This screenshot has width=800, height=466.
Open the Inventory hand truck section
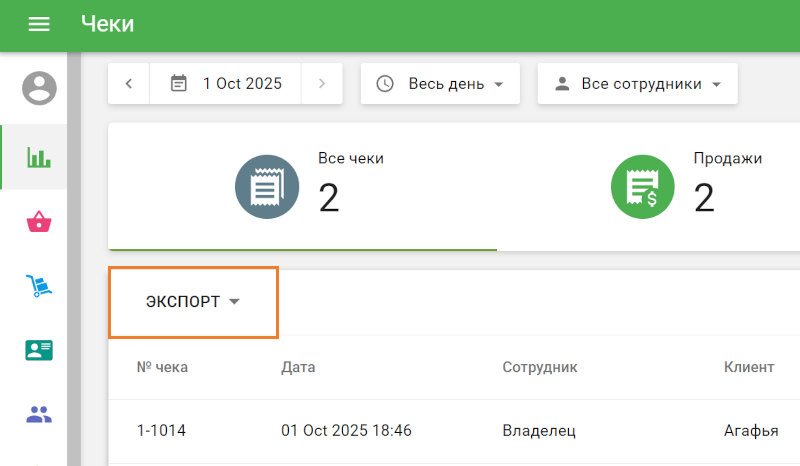coord(39,286)
